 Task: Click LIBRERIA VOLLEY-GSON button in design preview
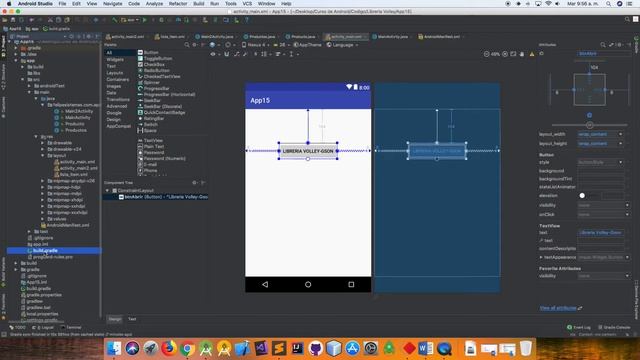[x=308, y=151]
